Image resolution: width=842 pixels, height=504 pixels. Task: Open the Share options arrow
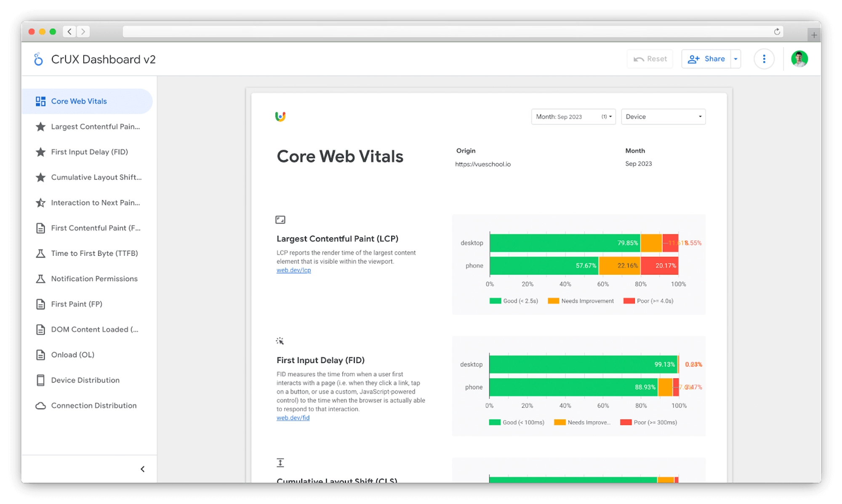735,59
